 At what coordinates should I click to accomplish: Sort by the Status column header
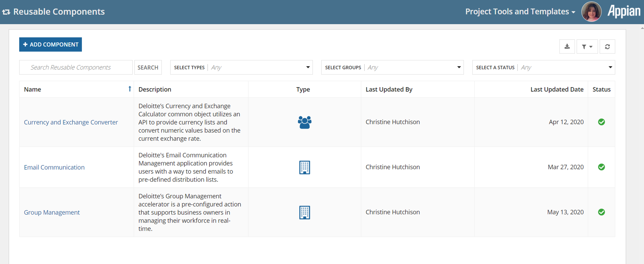[602, 89]
